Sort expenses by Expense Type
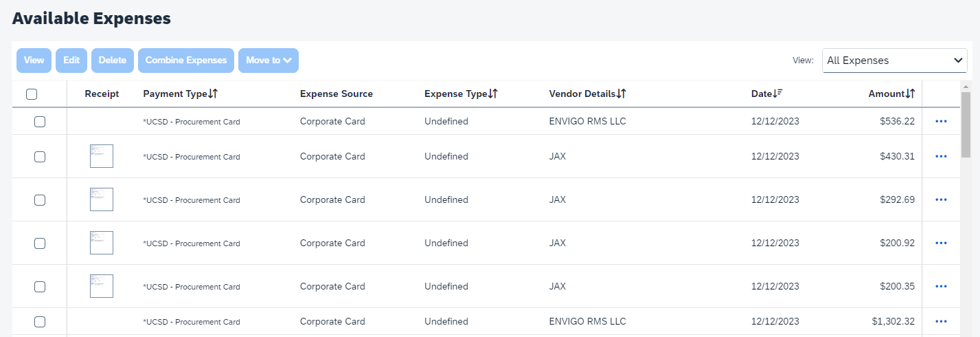The height and width of the screenshot is (337, 980). coord(493,94)
